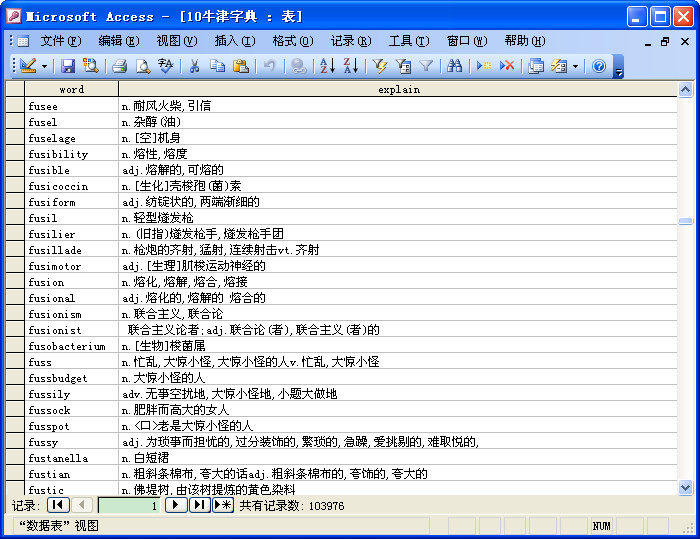Viewport: 700px width, 539px height.
Task: Expand the New Object dropdown arrow
Action: [x=575, y=67]
